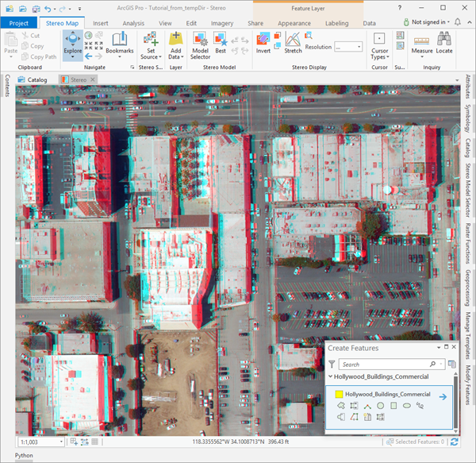Expand the Measure dropdown arrow
Viewport: 476px width, 463px height.
pyautogui.click(x=422, y=57)
